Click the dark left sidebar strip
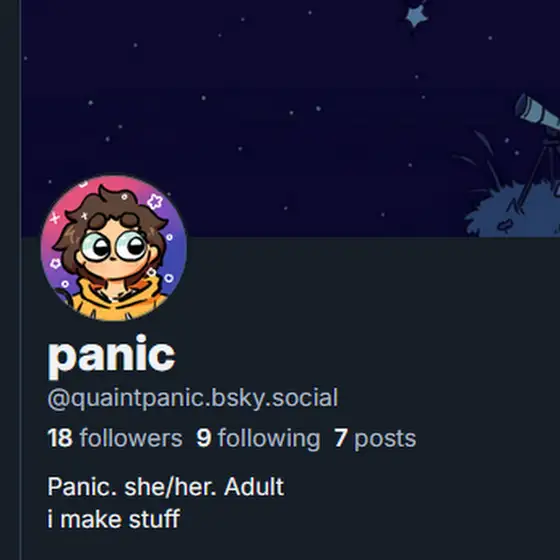560x560 pixels. pyautogui.click(x=10, y=280)
